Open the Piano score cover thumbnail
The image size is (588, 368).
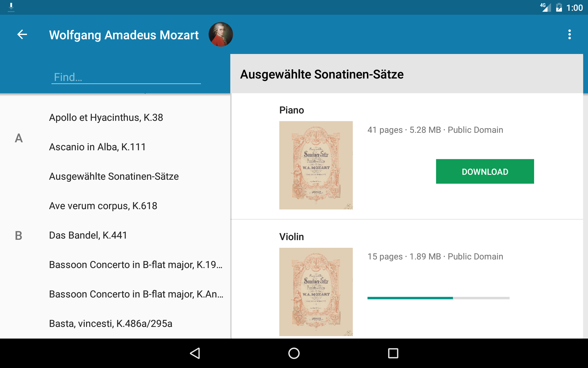tap(316, 165)
